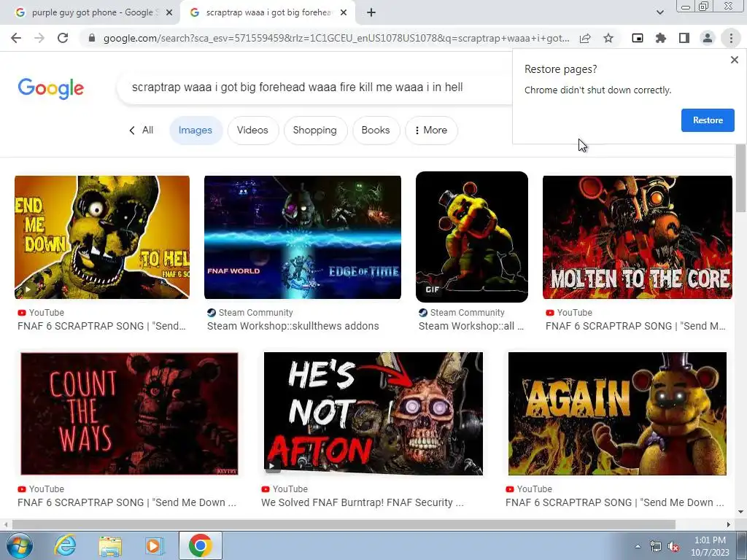Open the Chrome profile avatar
The width and height of the screenshot is (747, 560).
(x=708, y=38)
